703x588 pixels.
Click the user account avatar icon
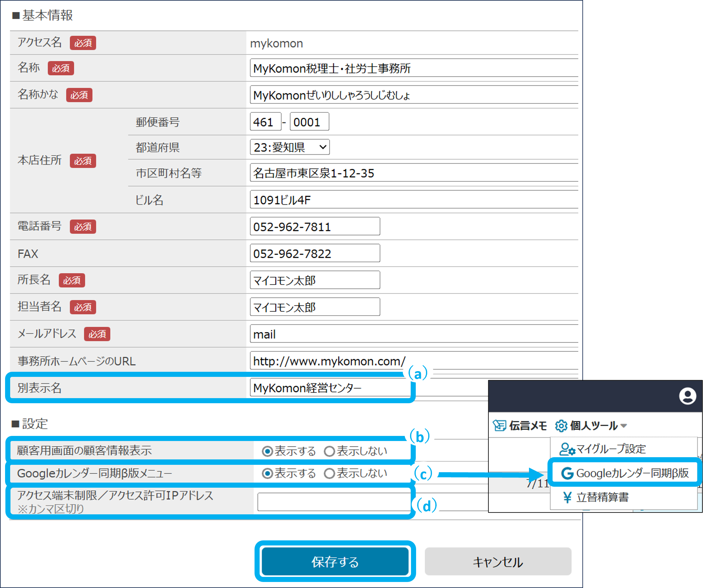pyautogui.click(x=687, y=396)
